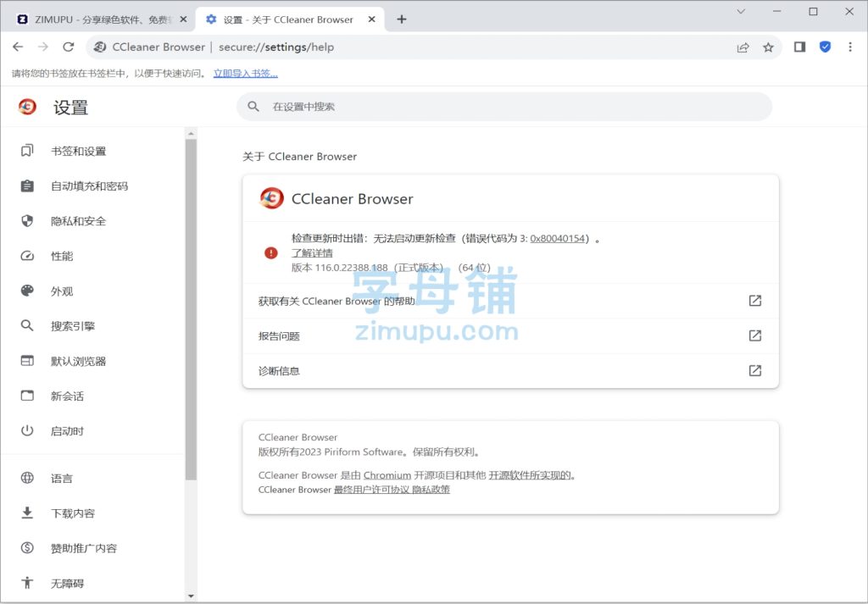Click the browser window icon beside 默认浏览器
This screenshot has height=604, width=868.
tap(27, 361)
